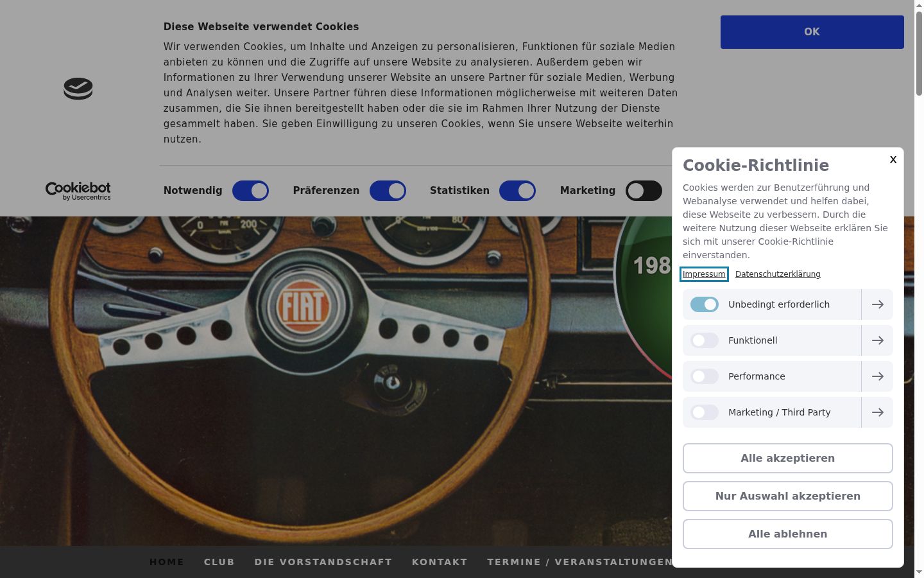Click the Cookiebot by Usercentrics logo
Viewport: 924px width, 578px height.
point(78,191)
